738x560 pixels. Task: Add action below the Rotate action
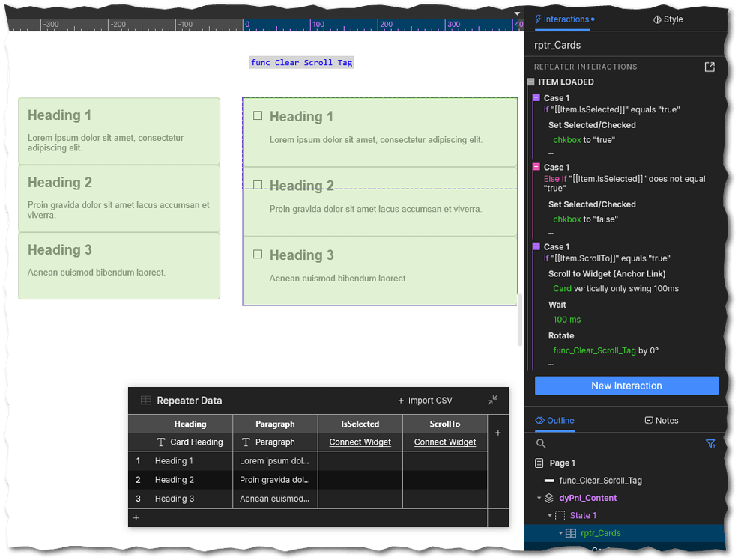click(x=551, y=365)
